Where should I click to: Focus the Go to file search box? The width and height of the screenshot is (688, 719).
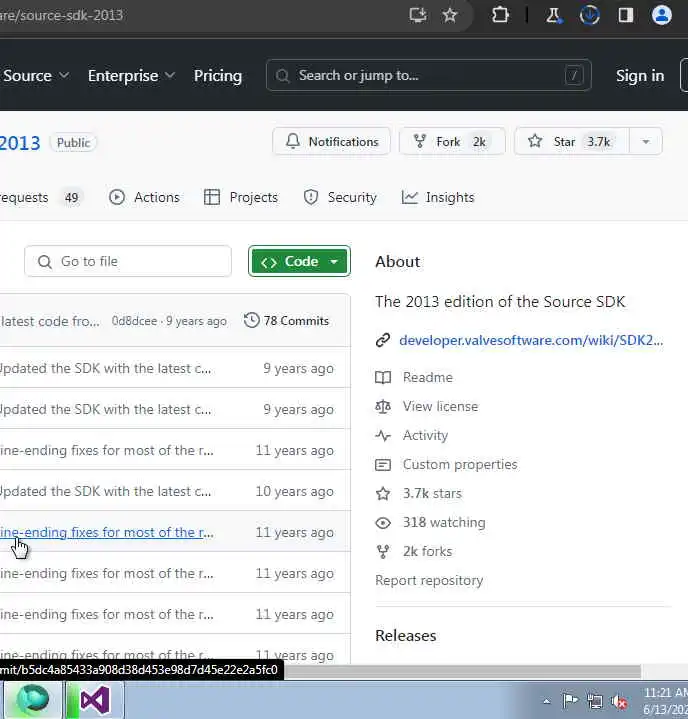coord(128,261)
